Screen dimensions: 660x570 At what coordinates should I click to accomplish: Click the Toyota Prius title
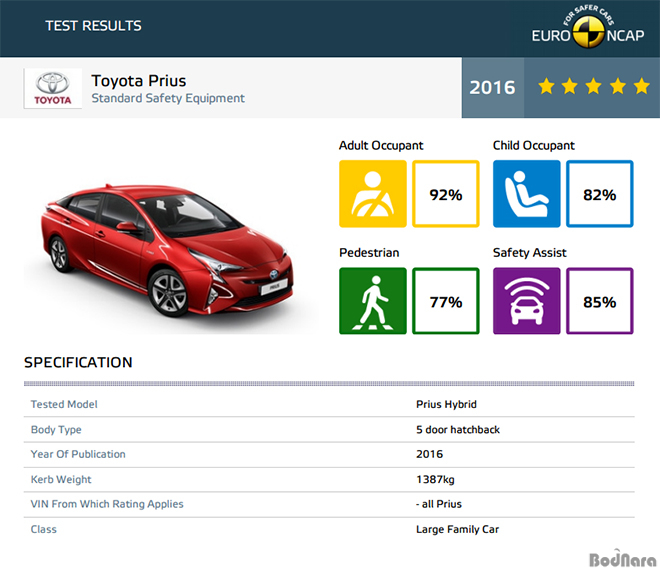(x=139, y=80)
